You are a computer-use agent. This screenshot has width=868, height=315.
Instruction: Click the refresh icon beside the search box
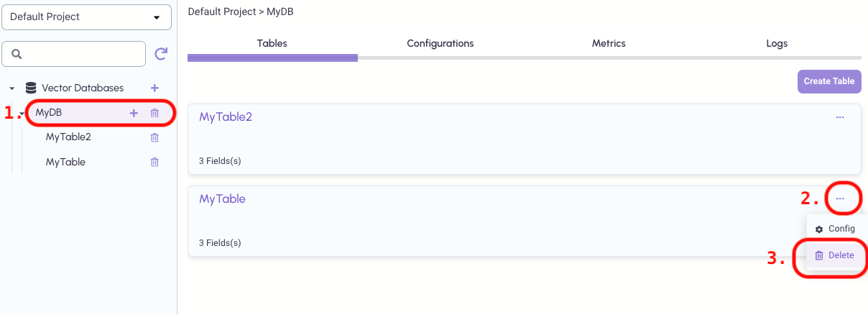(162, 53)
